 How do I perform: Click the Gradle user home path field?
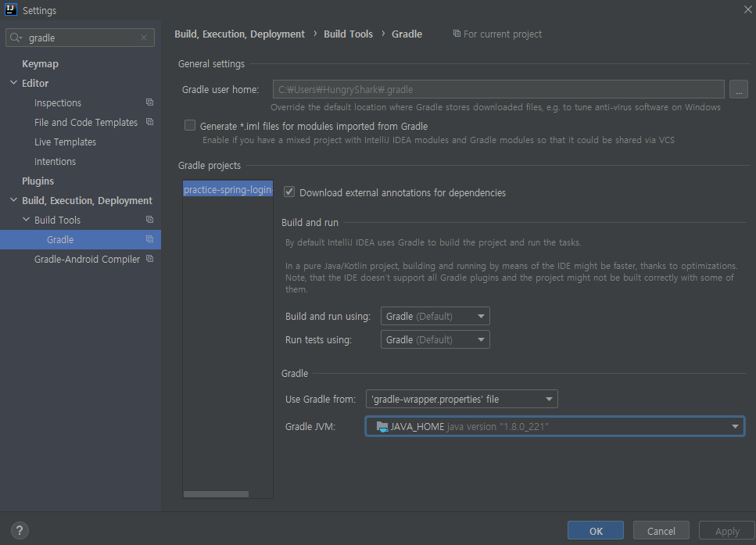(499, 89)
